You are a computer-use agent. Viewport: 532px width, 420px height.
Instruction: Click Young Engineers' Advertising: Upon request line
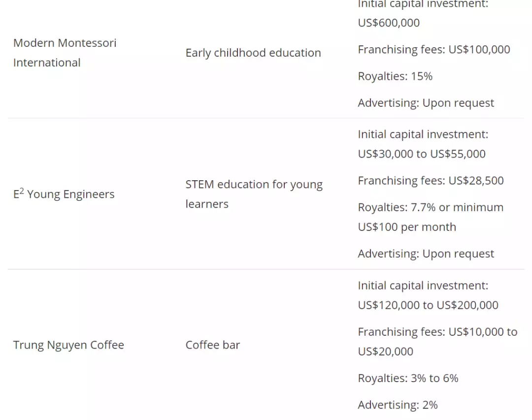tap(426, 254)
